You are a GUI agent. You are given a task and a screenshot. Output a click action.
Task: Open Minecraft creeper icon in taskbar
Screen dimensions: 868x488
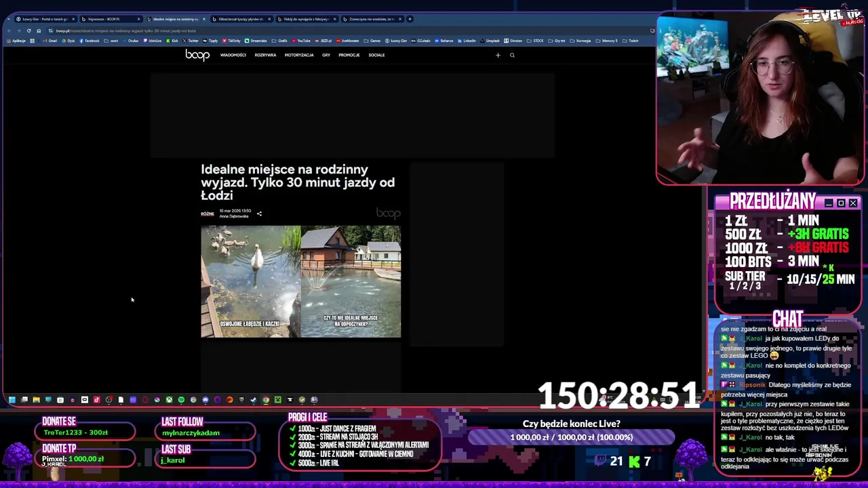click(278, 400)
